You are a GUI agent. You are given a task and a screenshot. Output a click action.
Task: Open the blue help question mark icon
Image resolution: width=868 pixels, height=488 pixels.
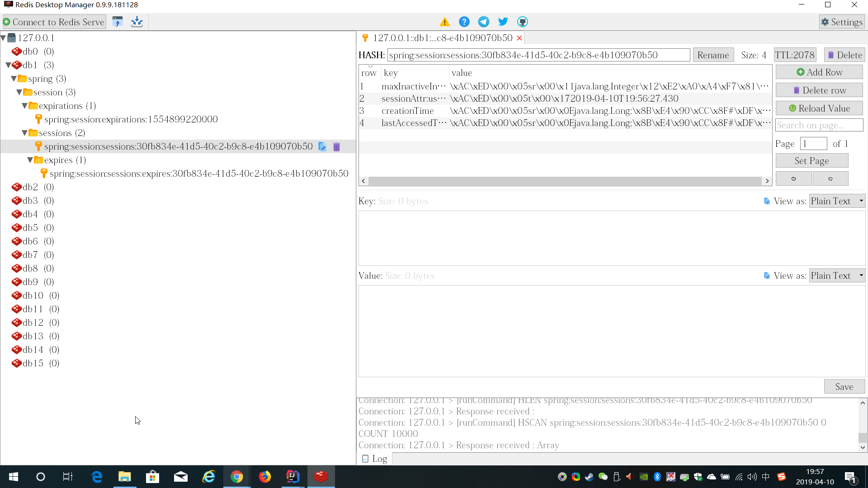click(464, 22)
